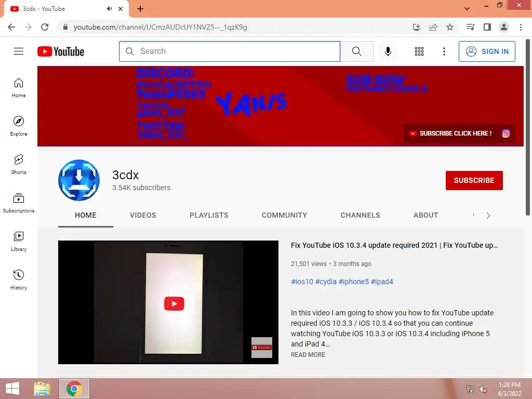The width and height of the screenshot is (532, 399).
Task: Show more channel tabs with right chevron
Action: (x=488, y=216)
